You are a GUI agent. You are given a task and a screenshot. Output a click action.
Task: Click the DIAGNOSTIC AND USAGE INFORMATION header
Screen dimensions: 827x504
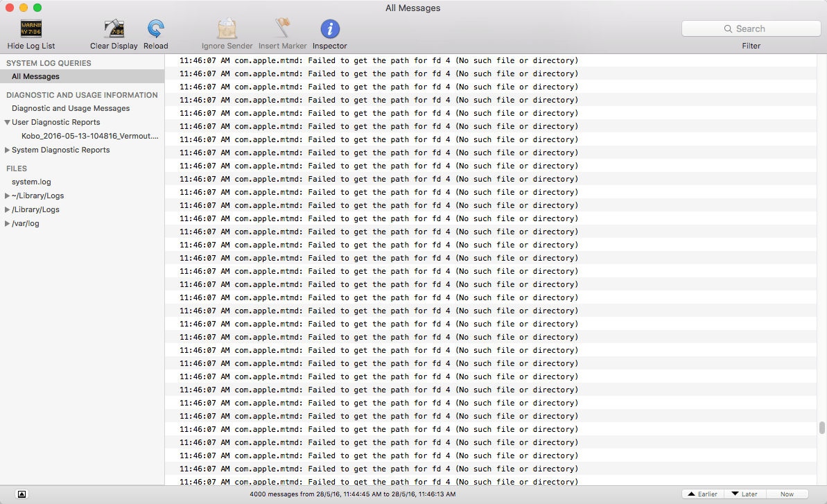pos(82,96)
